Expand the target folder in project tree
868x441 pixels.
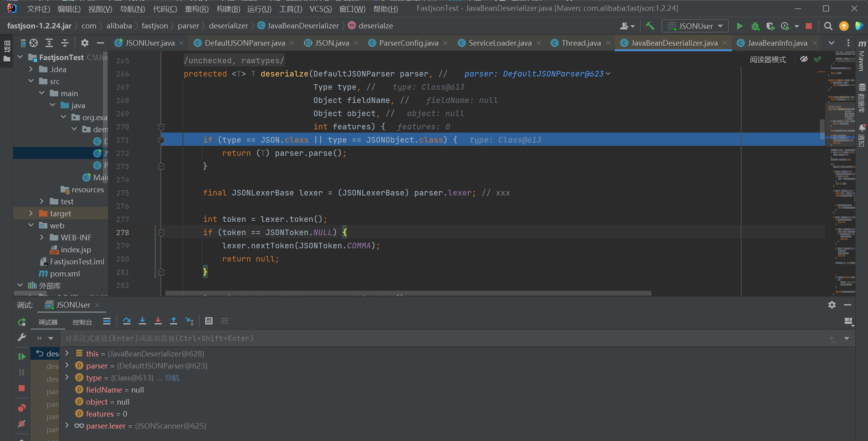31,213
